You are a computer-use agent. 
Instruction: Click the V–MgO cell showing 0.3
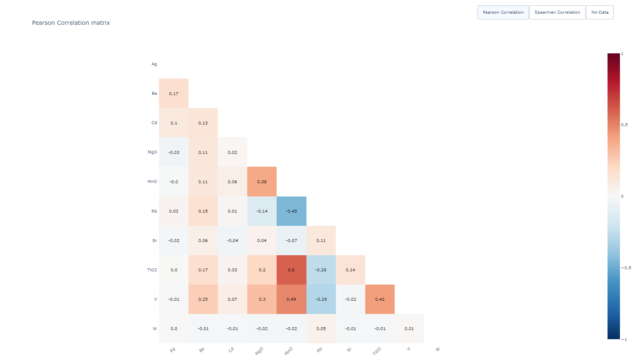pyautogui.click(x=262, y=299)
